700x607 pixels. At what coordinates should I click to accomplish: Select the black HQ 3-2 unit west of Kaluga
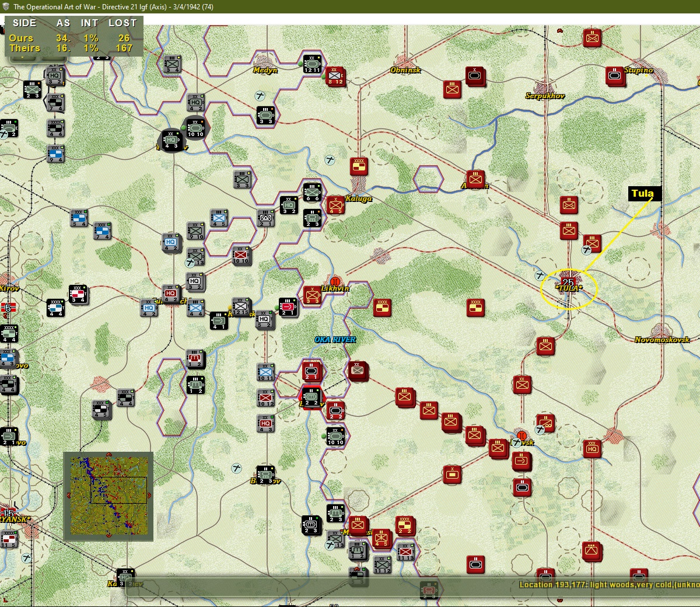coord(289,204)
